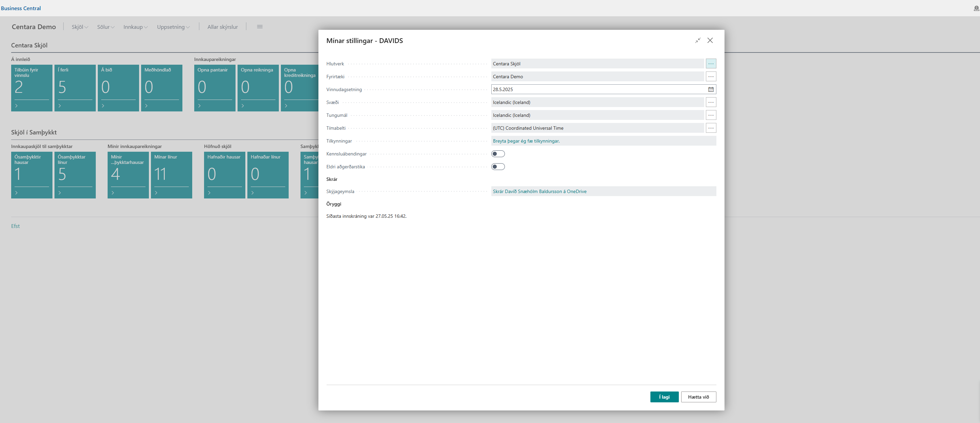Viewport: 980px width, 423px height.
Task: Expand the Skjöl menu
Action: pos(80,27)
